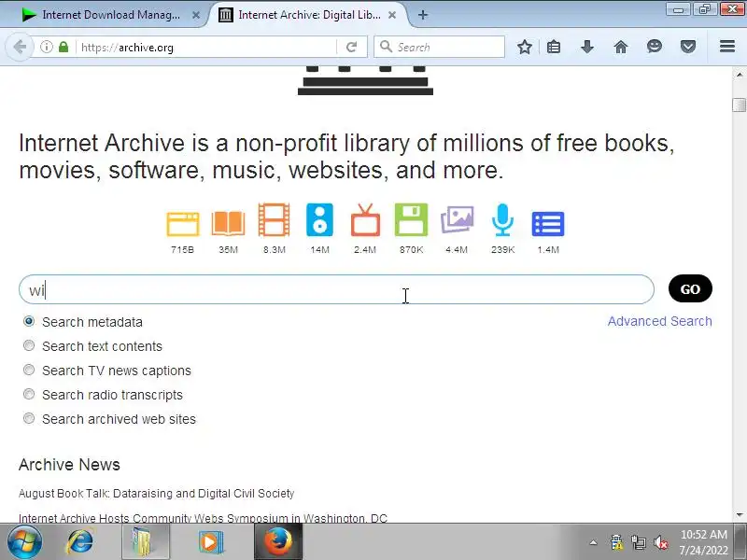Click the network tray icon
This screenshot has width=747, height=560.
point(639,542)
